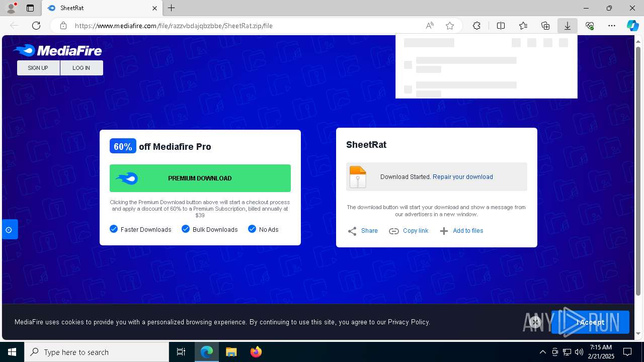The width and height of the screenshot is (644, 362).
Task: Click the Share link
Action: (363, 231)
